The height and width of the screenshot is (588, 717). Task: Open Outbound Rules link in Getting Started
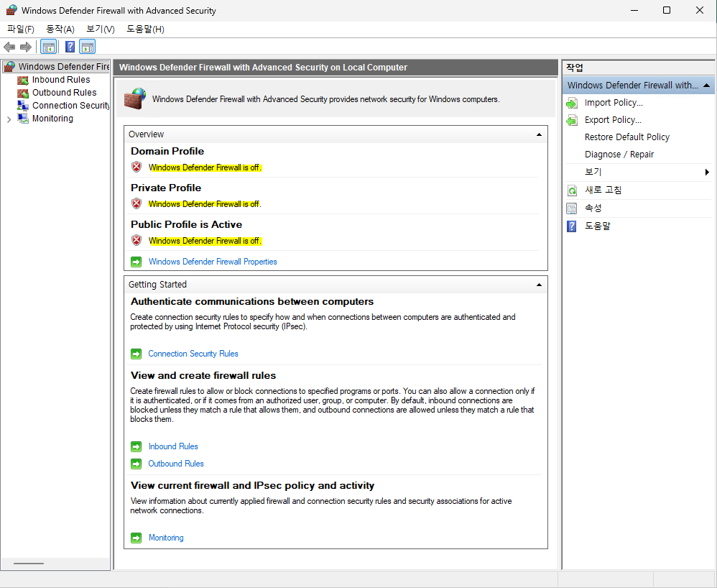176,464
